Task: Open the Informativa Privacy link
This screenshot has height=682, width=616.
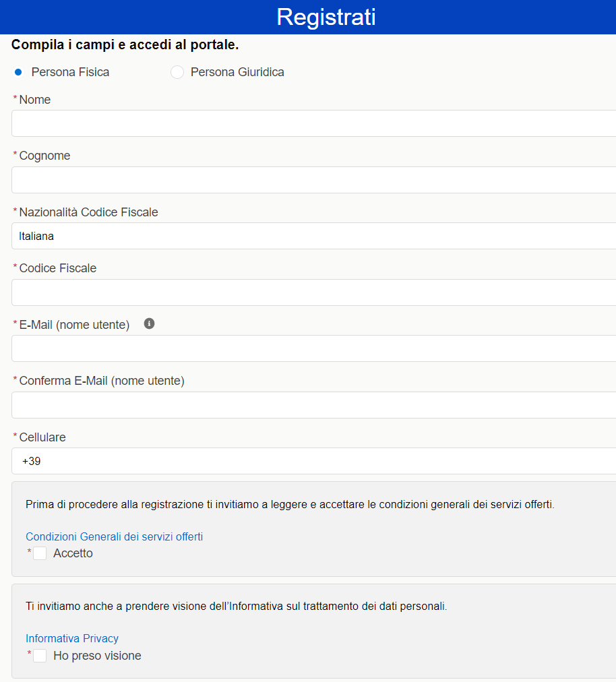Action: pyautogui.click(x=72, y=638)
